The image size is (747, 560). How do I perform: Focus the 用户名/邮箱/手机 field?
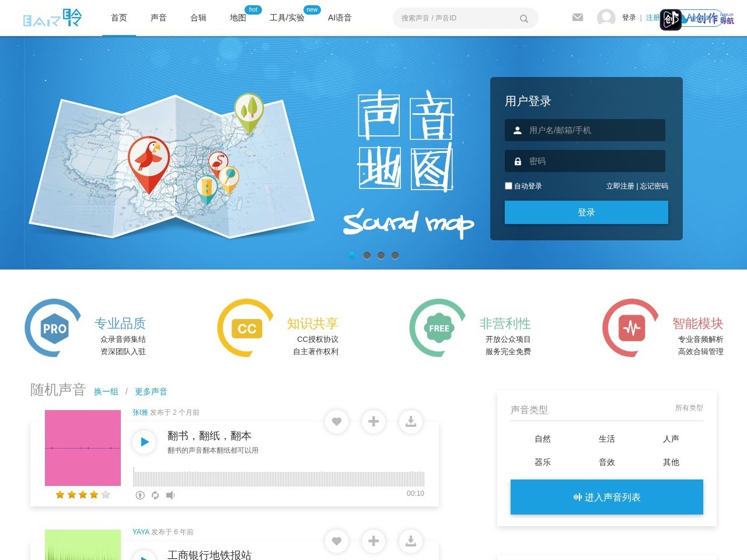pos(585,130)
